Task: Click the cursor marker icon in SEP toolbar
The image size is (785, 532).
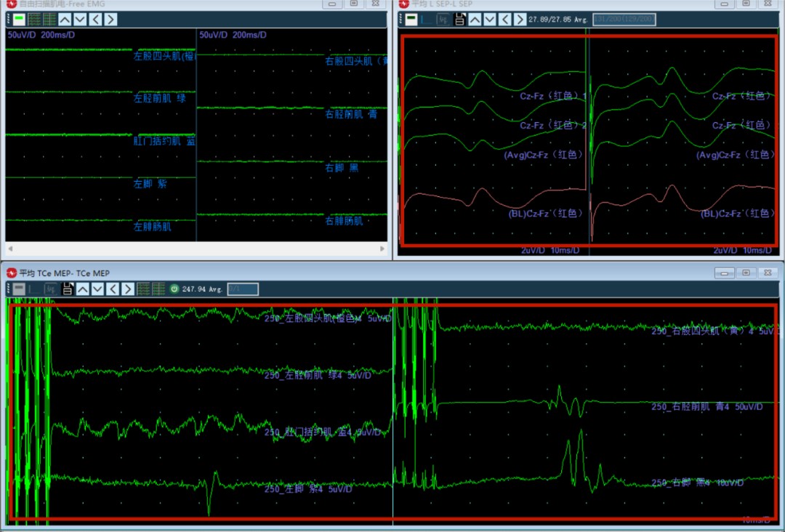Action: tap(427, 20)
